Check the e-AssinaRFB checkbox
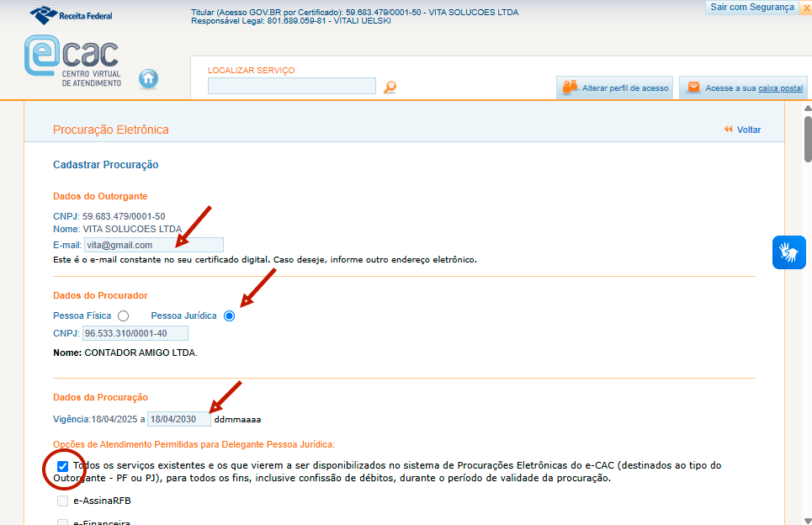The image size is (812, 525). tap(62, 501)
